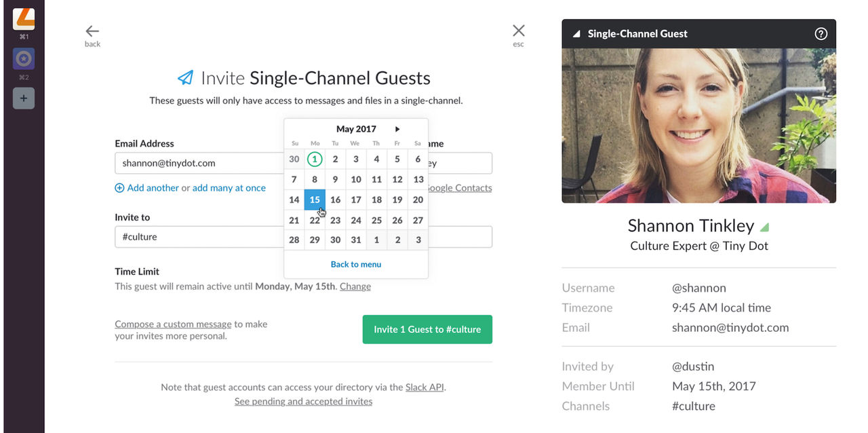Pick May 22 in calendar
Viewport: 868px width, 433px height.
pyautogui.click(x=315, y=221)
